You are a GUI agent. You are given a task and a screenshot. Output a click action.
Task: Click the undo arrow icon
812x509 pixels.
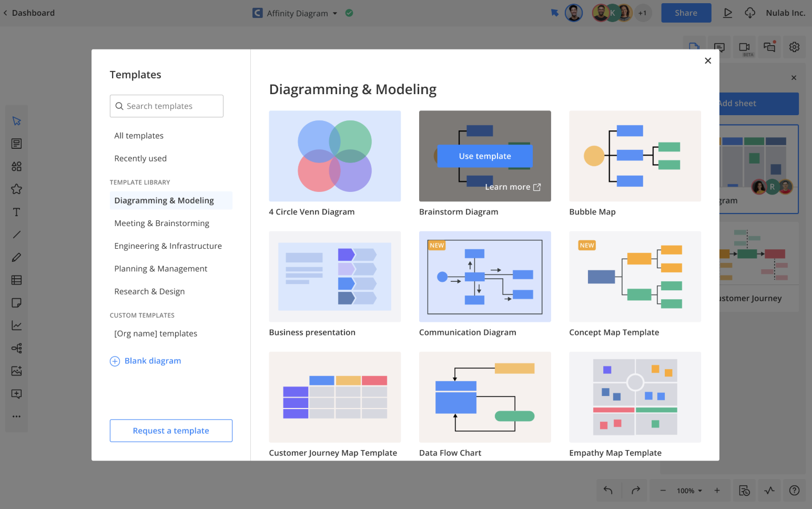point(608,491)
